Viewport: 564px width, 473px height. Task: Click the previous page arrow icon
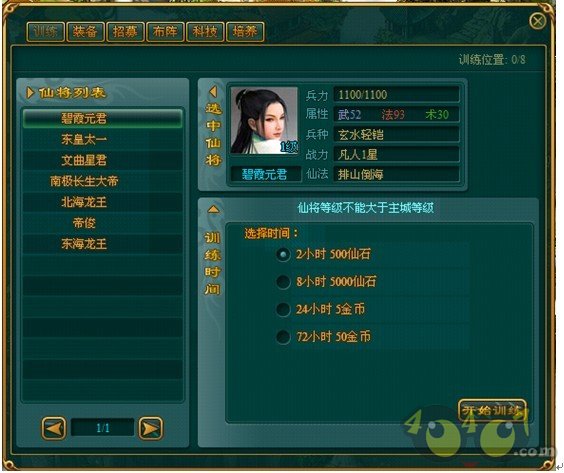[54, 428]
